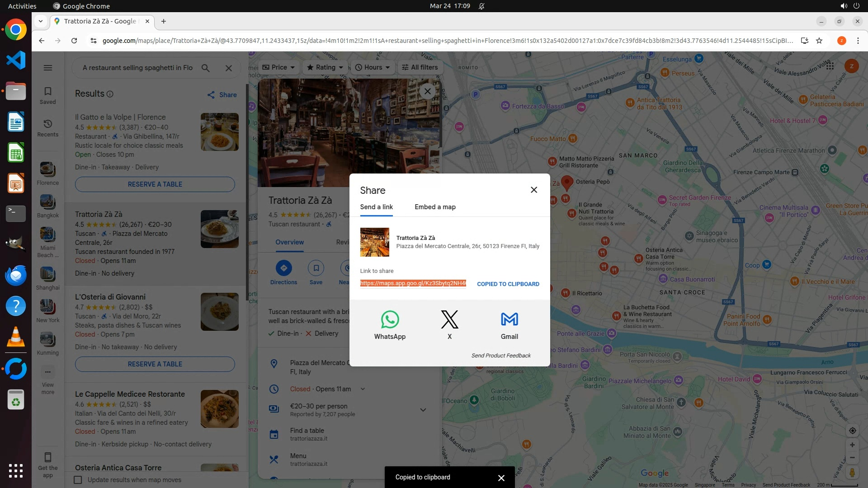Toggle Update results when map moves

point(78,480)
